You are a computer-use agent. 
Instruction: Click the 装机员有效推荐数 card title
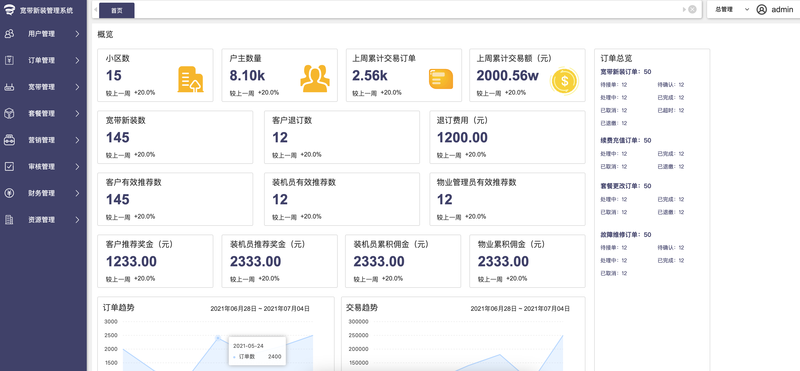tap(304, 182)
